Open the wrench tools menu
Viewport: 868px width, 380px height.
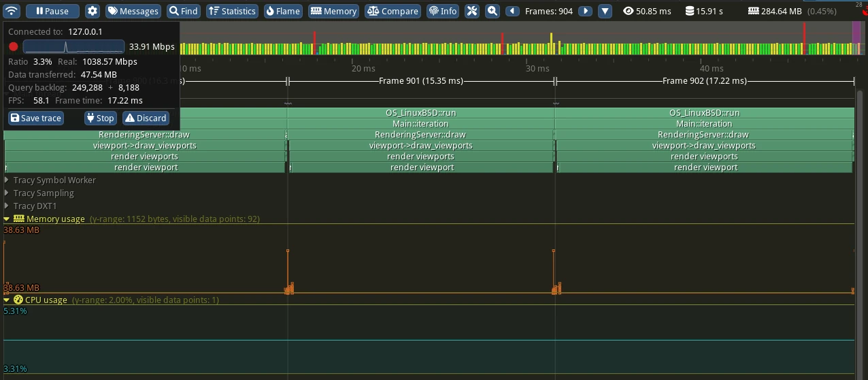[472, 11]
